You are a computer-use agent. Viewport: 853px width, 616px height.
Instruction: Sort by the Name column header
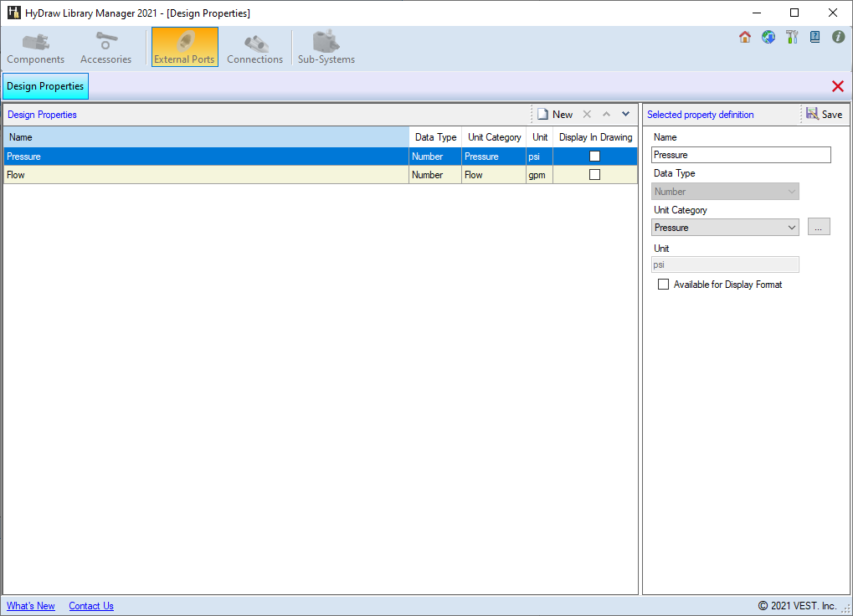coord(206,137)
